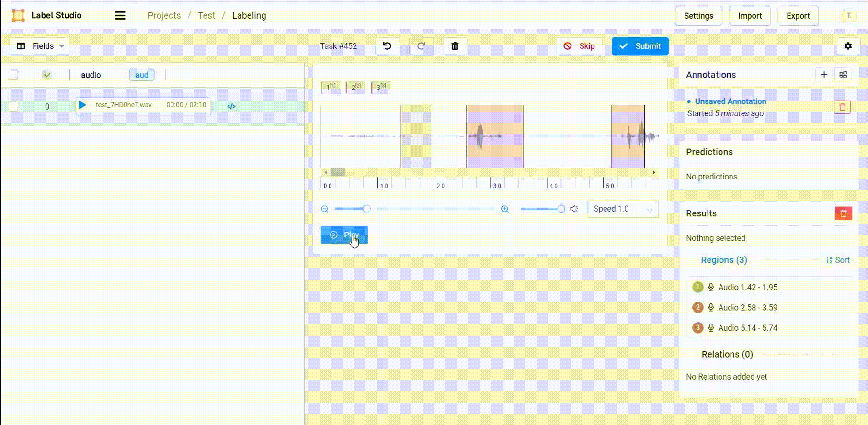Open the Import page
Image resolution: width=868 pixels, height=425 pixels.
750,16
